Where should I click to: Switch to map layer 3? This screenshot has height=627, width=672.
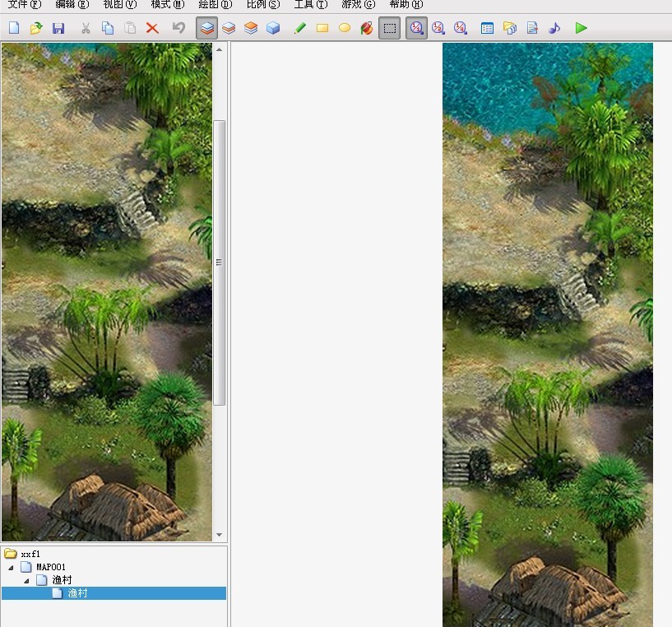(x=251, y=28)
